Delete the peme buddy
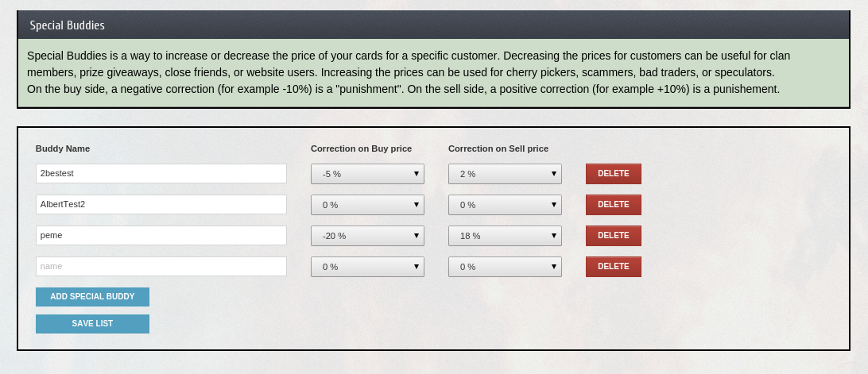 click(x=613, y=236)
